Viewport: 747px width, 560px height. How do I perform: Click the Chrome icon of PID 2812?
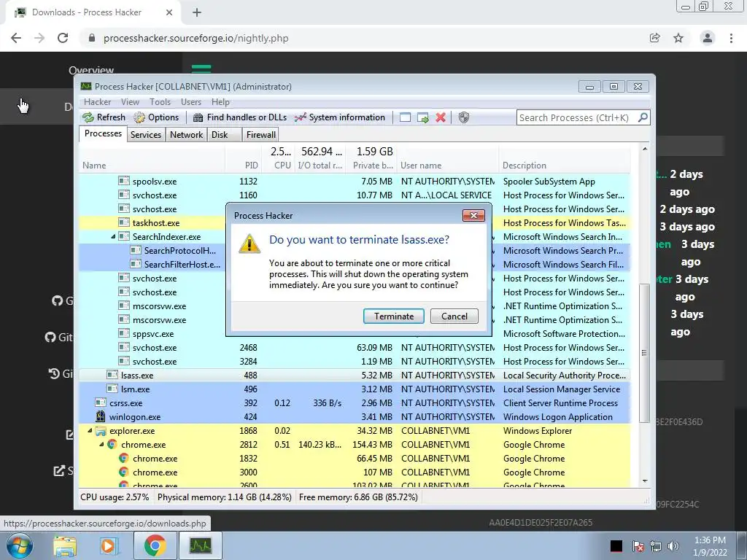(x=112, y=445)
